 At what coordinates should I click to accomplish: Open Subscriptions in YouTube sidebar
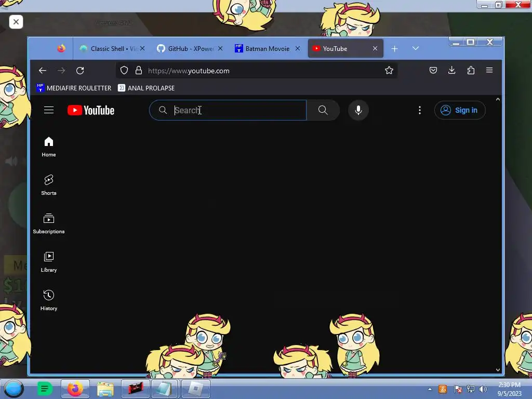pos(48,223)
